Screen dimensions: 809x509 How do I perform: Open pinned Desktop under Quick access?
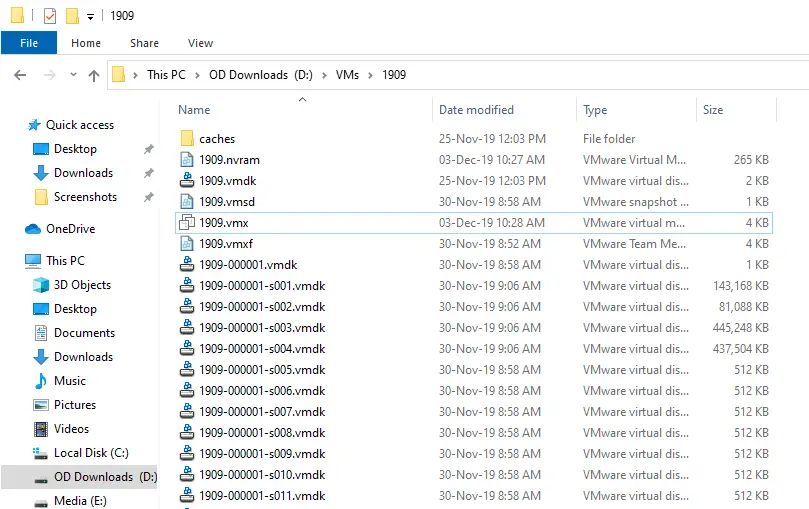tap(75, 149)
